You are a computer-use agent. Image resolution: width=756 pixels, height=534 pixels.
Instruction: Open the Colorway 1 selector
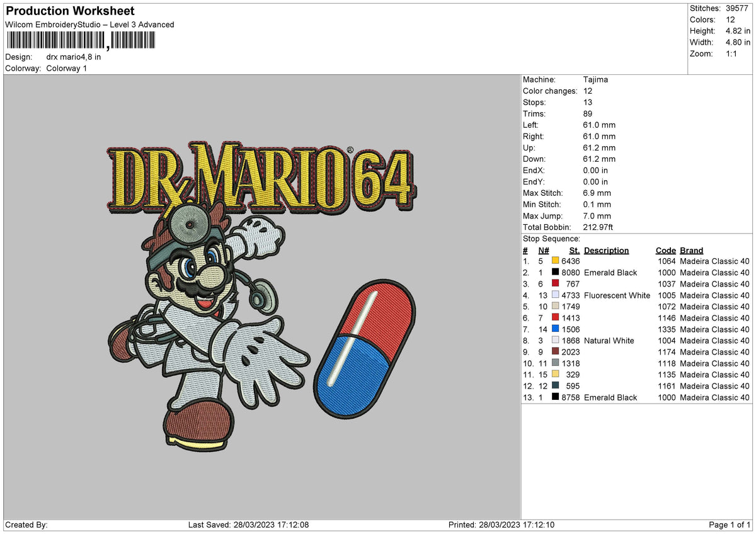coord(66,68)
